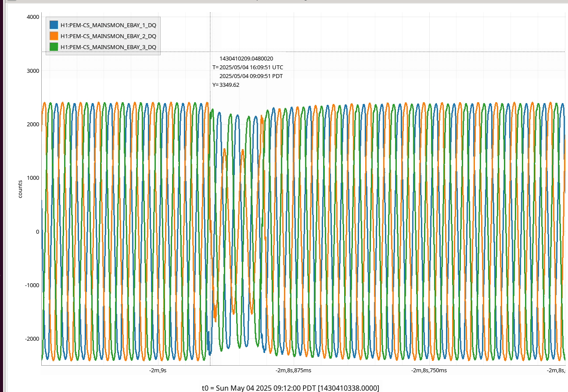
Task: Click the GPS time 1430410209.0480020 cursor readout
Action: pyautogui.click(x=246, y=58)
